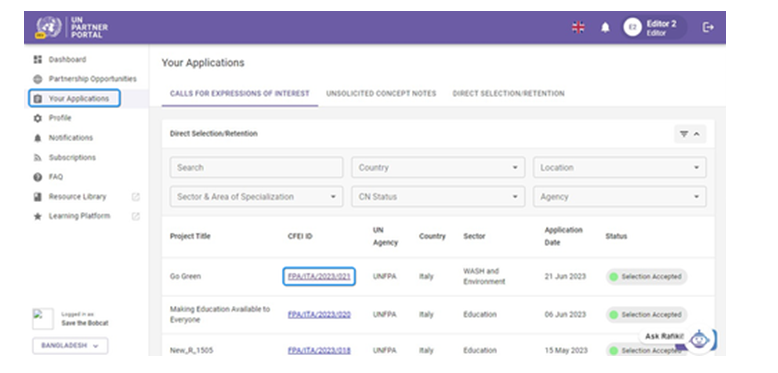
Task: Click the Partnership Opportunities globe icon
Action: click(x=38, y=79)
